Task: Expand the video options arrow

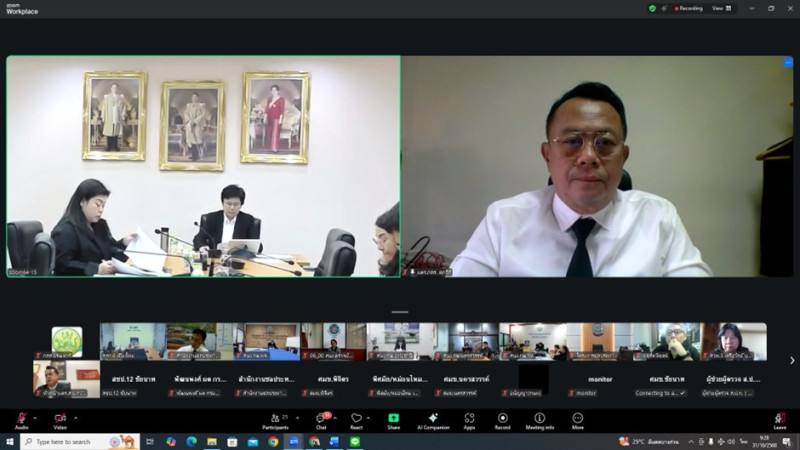Action: [74, 417]
